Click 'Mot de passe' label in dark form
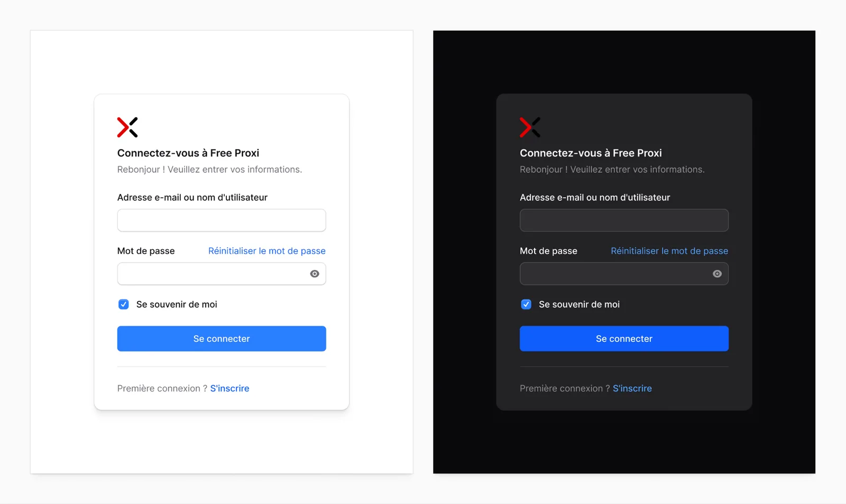The height and width of the screenshot is (504, 846). (x=548, y=251)
